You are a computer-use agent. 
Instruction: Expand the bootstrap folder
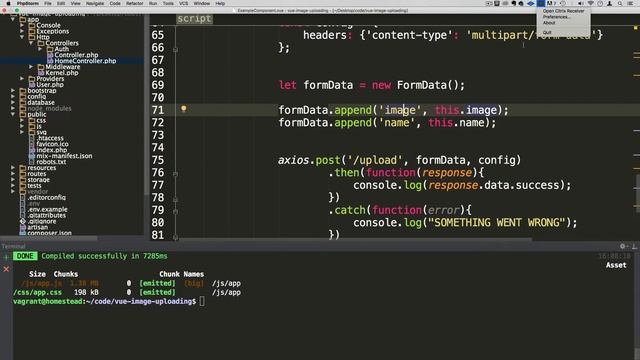13,91
